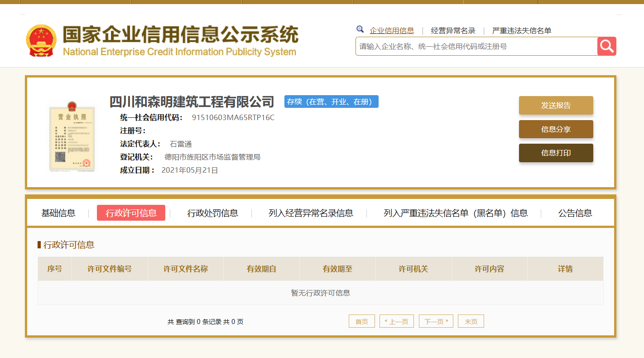Click the national emblem logo
Screen dimensions: 644x358
click(41, 40)
